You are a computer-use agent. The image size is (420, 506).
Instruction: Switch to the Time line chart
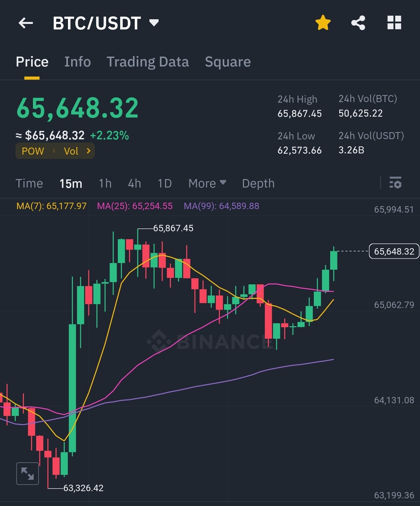tap(29, 183)
